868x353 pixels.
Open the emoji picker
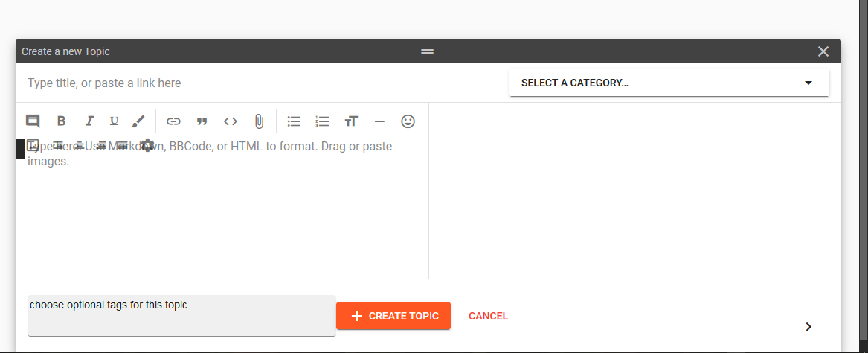click(408, 121)
